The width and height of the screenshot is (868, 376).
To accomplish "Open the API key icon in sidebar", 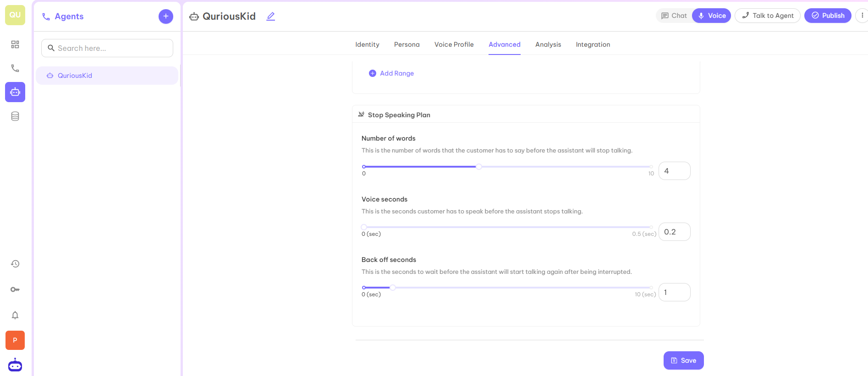I will coord(15,289).
